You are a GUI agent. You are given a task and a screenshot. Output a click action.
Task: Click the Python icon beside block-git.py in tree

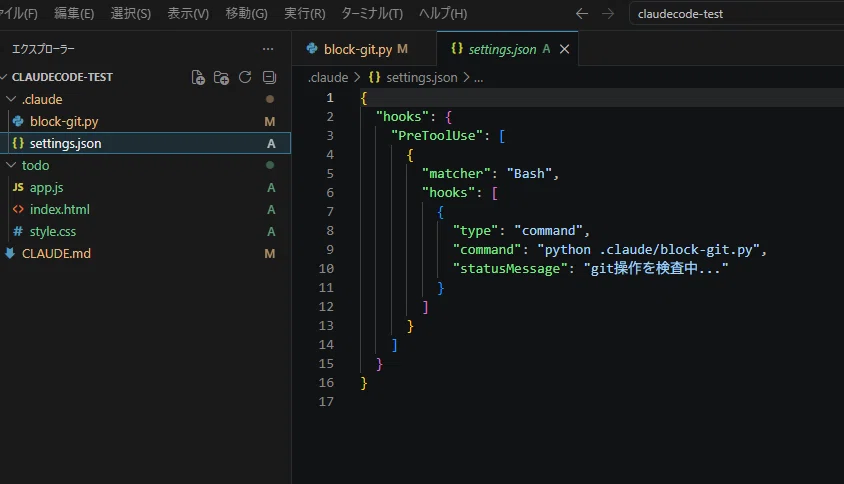[18, 122]
